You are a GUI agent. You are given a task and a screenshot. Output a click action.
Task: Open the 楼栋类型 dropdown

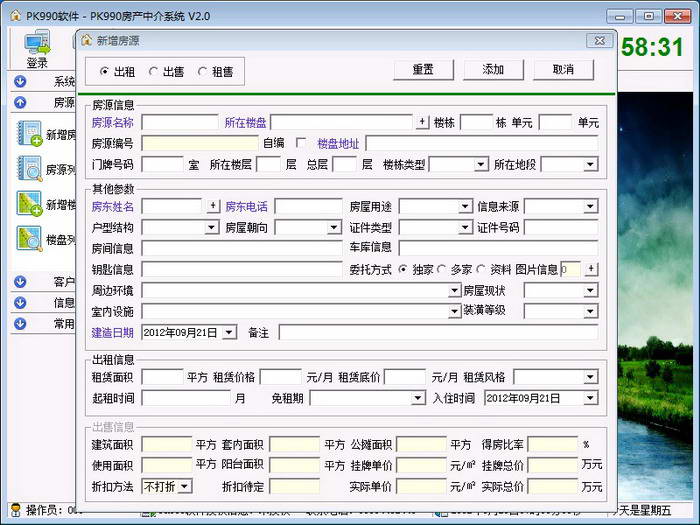480,164
